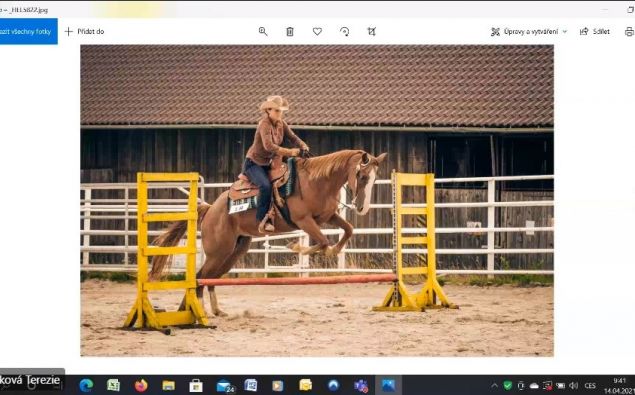The image size is (635, 395).
Task: Click the horse jumping photo
Action: coord(317,201)
